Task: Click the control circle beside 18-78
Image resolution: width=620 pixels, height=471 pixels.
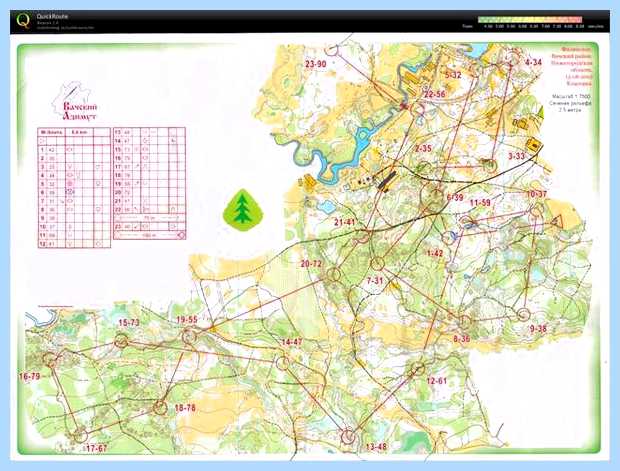Action: pos(160,408)
